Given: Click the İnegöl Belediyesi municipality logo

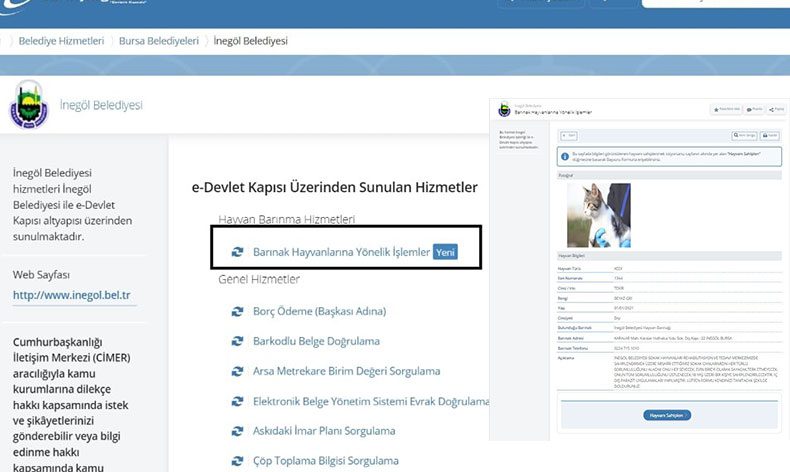Looking at the screenshot, I should pos(29,105).
